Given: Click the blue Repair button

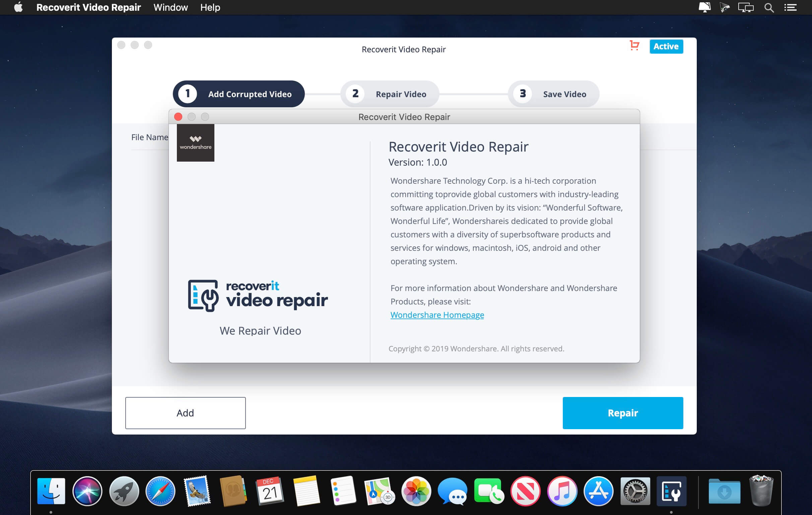Looking at the screenshot, I should tap(623, 413).
